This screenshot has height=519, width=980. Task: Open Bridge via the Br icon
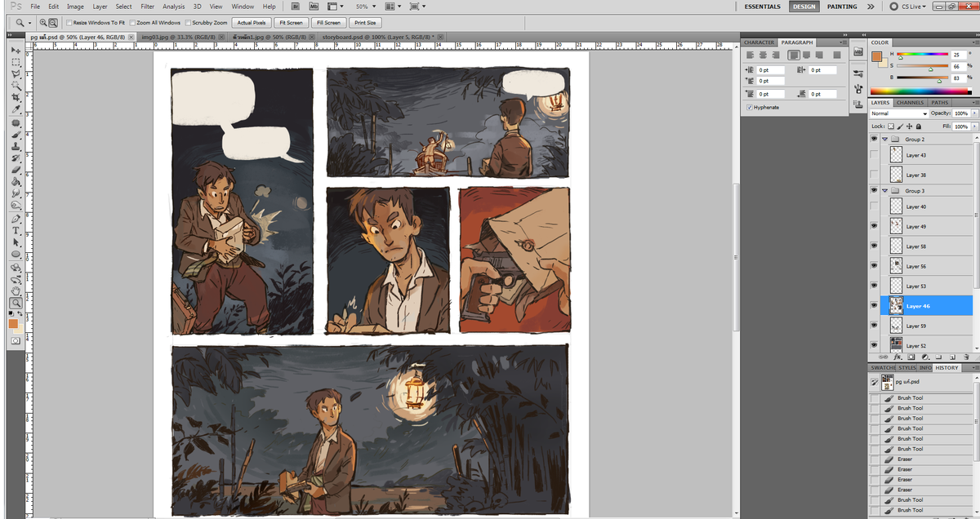coord(296,7)
